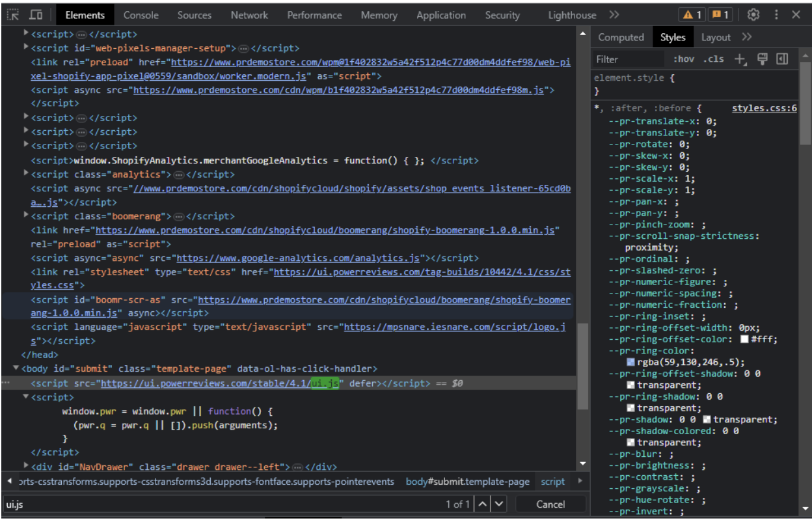Open the Memory tab
Viewport: 812px width, 522px height.
tap(379, 15)
